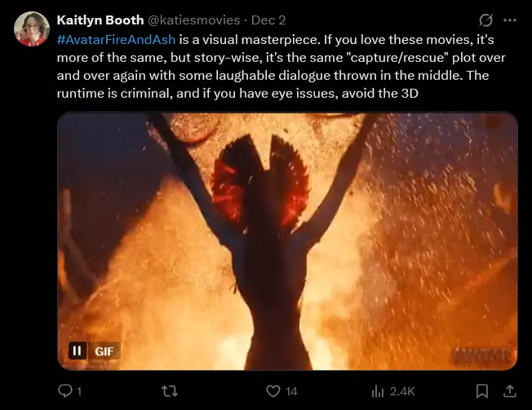Open the @katiesmovies handle link
532x410 pixels.
point(194,20)
